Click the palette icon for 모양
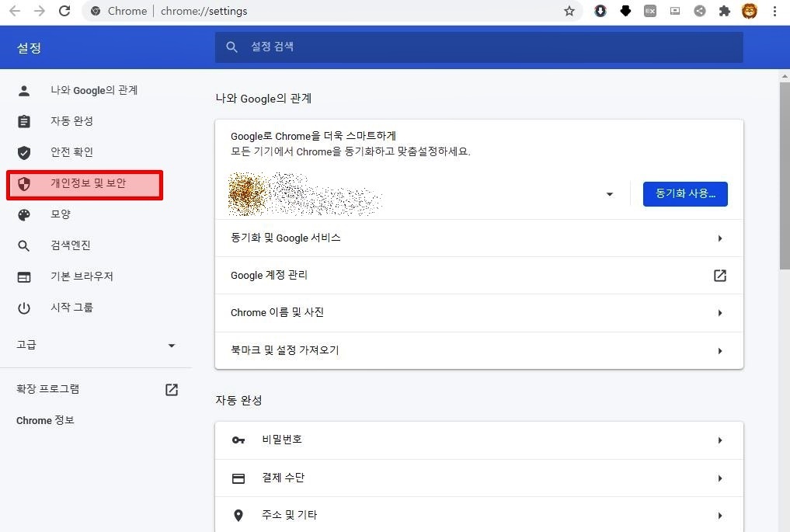790x532 pixels. [23, 215]
